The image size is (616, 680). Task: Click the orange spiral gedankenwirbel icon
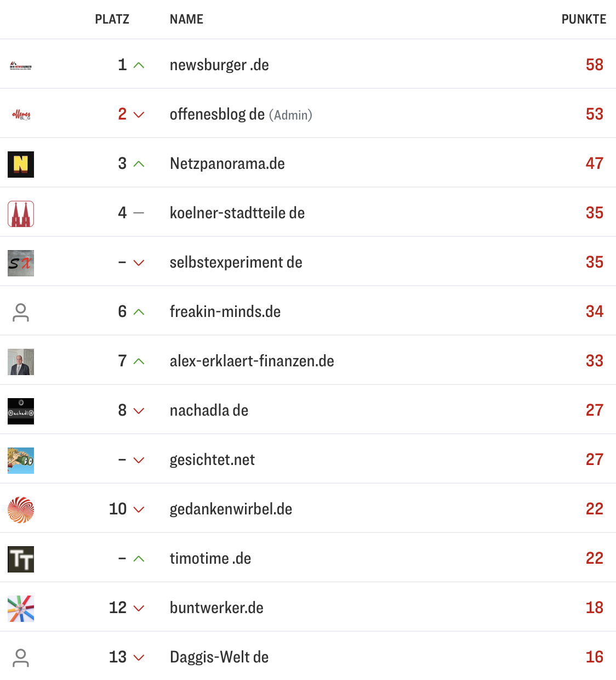(x=20, y=509)
